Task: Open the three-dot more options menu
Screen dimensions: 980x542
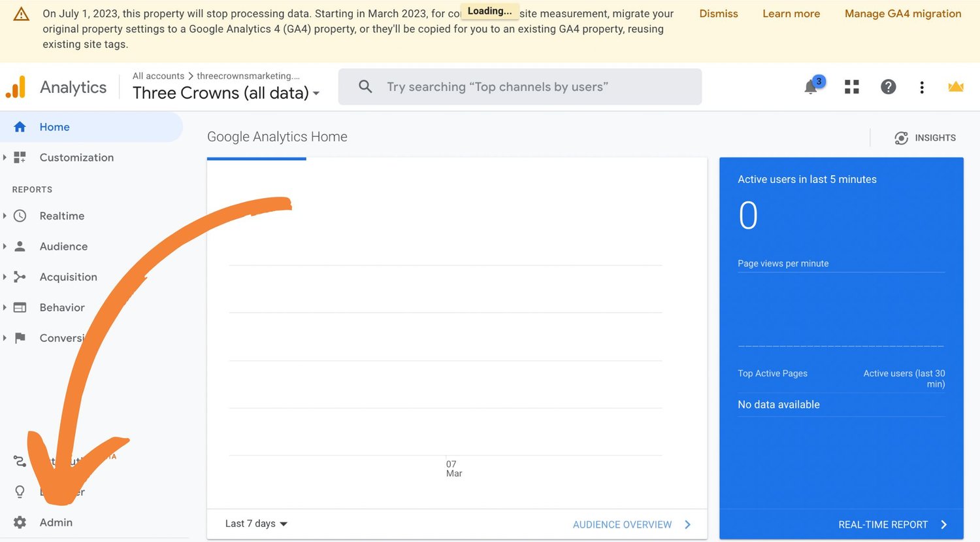Action: pyautogui.click(x=922, y=87)
